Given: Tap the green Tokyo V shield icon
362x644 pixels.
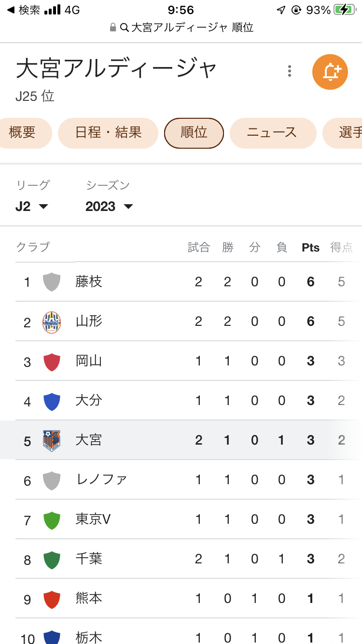Looking at the screenshot, I should [x=52, y=520].
